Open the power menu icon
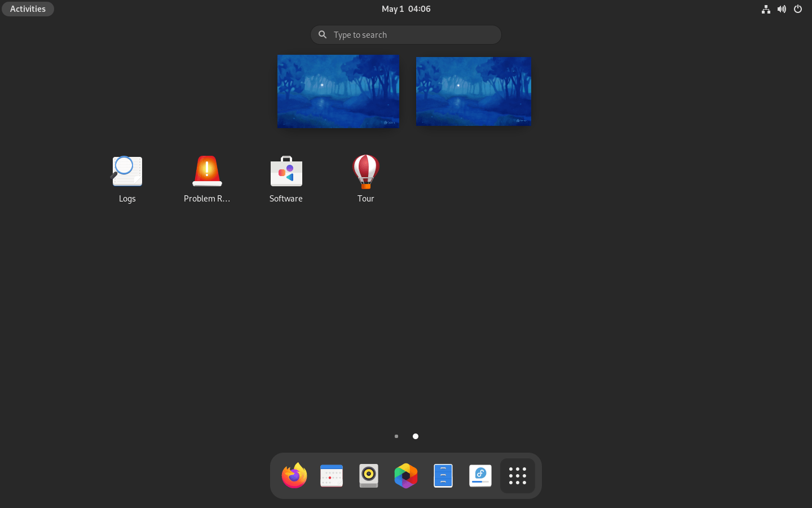 (797, 9)
